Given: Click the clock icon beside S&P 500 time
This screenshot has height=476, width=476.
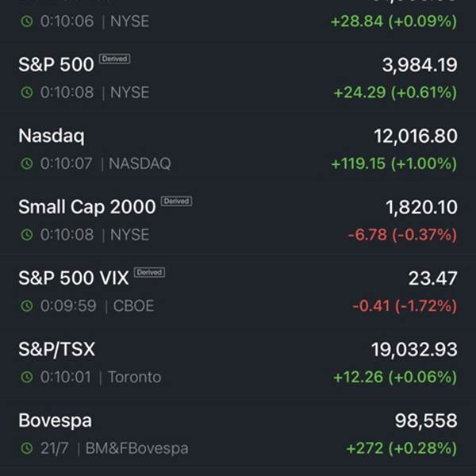Looking at the screenshot, I should coord(27,93).
